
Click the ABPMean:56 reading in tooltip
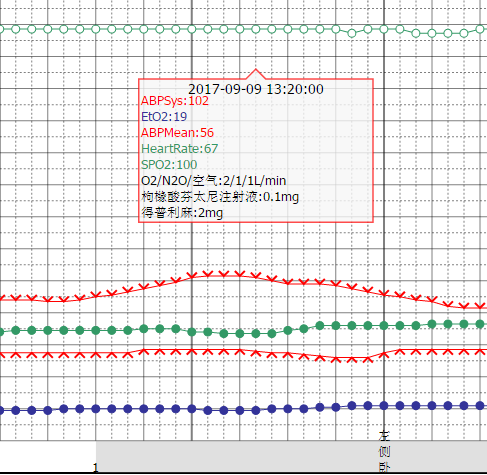pyautogui.click(x=177, y=133)
